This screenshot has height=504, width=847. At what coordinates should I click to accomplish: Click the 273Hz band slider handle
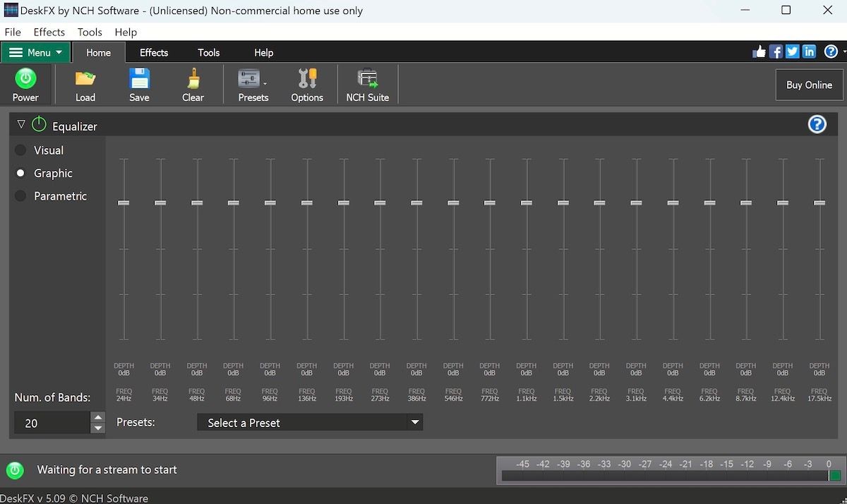pos(380,203)
